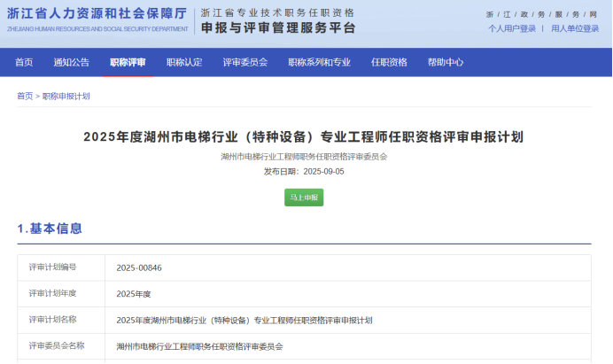Click the 评审委员会名称 value in the table
Viewport: 613px width, 364px height.
[x=199, y=346]
